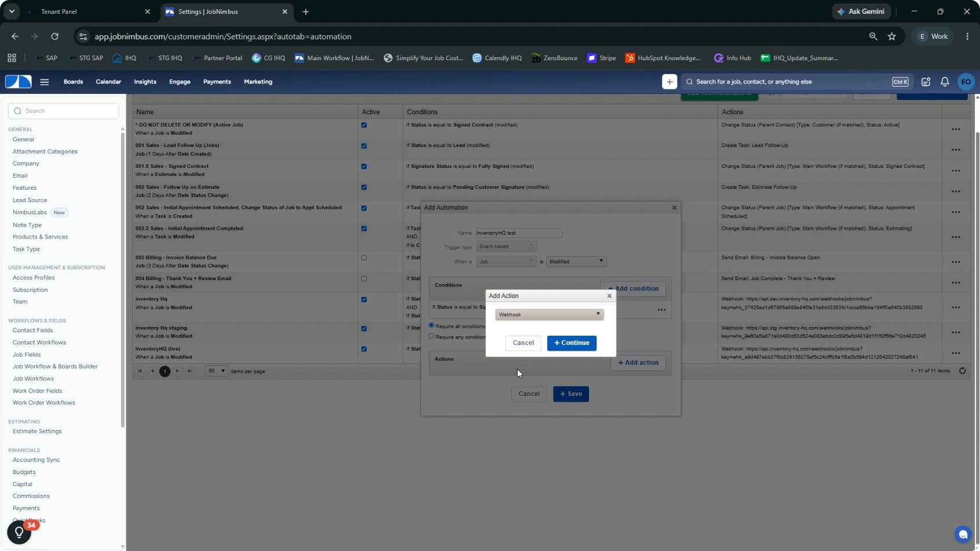The width and height of the screenshot is (980, 551).
Task: Close the Add Action dialog
Action: click(609, 296)
